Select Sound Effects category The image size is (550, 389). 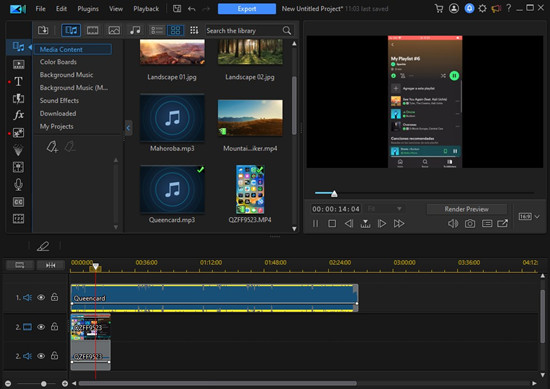59,101
